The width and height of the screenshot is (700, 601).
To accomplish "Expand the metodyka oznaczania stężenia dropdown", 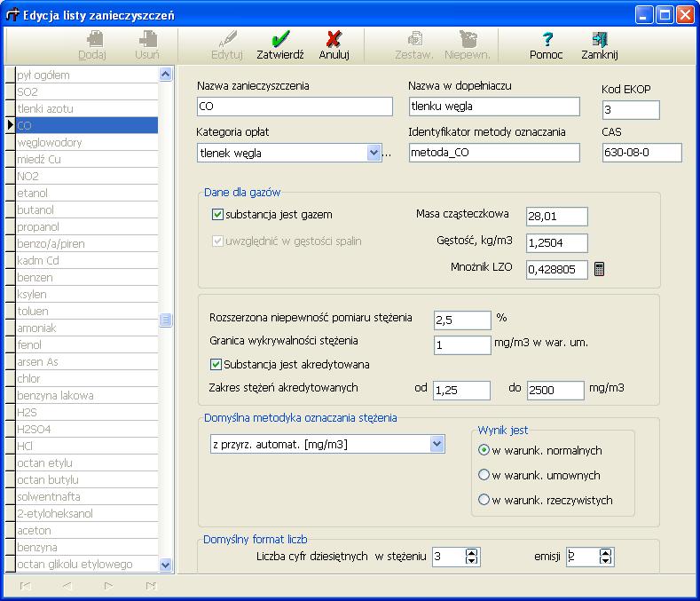I will pos(437,444).
